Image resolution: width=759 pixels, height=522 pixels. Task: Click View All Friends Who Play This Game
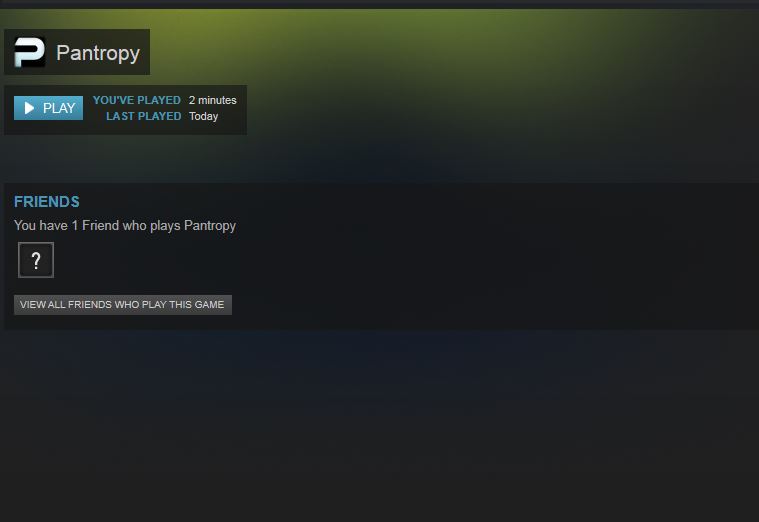(x=122, y=305)
